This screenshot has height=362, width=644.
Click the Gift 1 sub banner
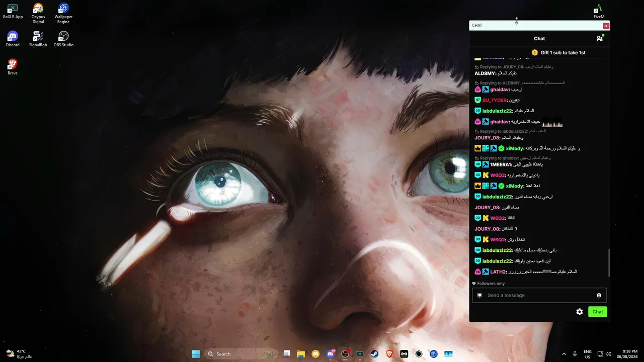[558, 52]
